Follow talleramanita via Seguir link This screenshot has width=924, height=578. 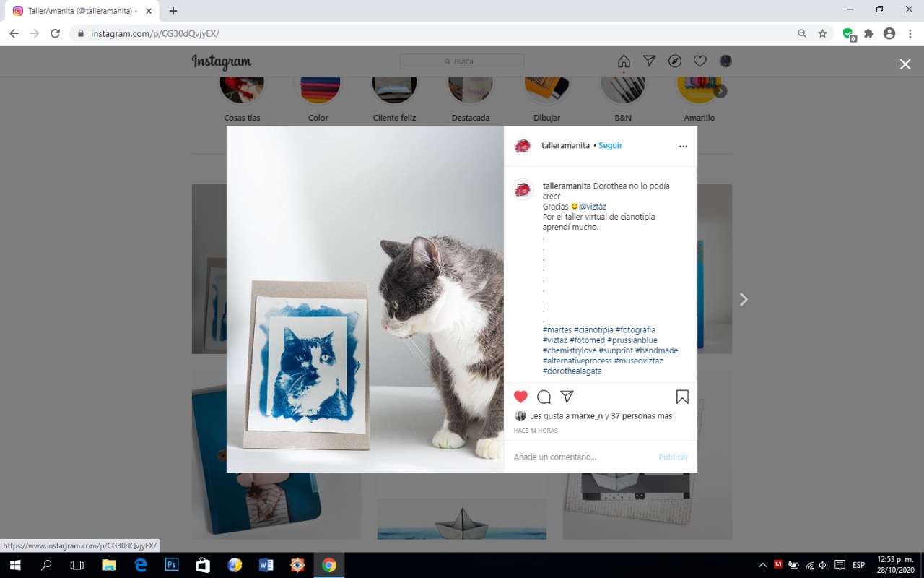610,146
